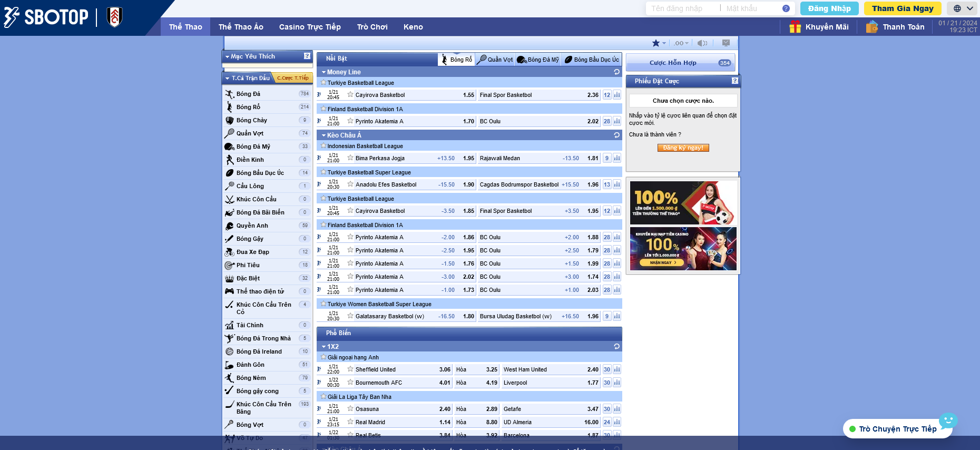
Task: Click the Thanh Toán wallet icon
Action: pos(872,27)
